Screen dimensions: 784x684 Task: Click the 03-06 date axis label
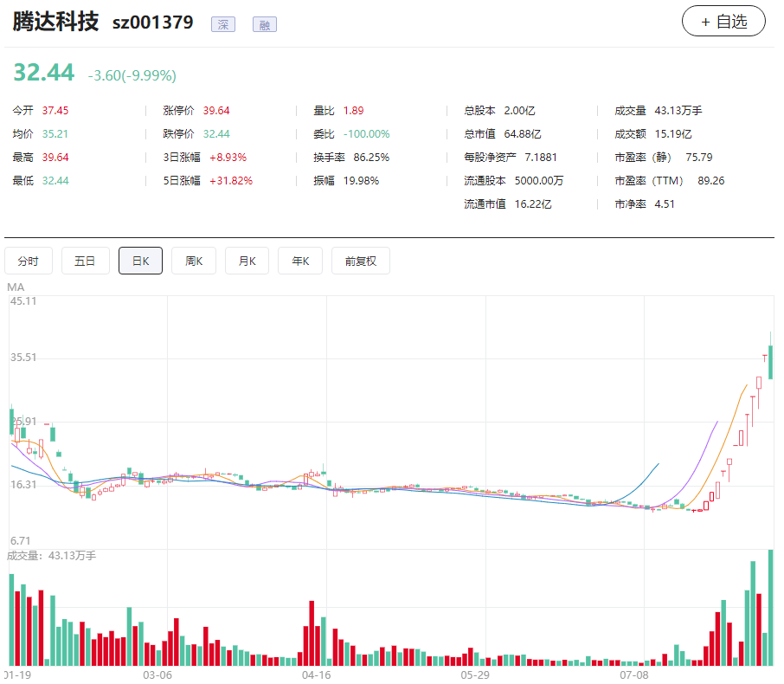click(x=157, y=675)
